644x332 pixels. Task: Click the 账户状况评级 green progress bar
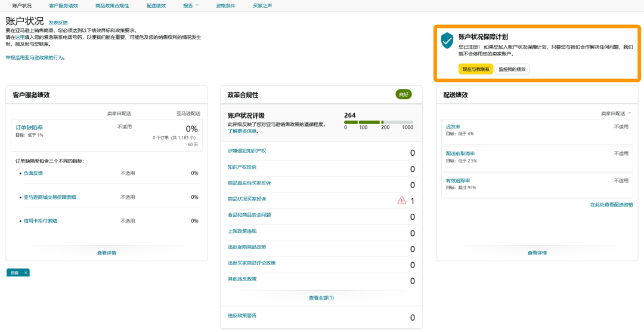click(378, 122)
